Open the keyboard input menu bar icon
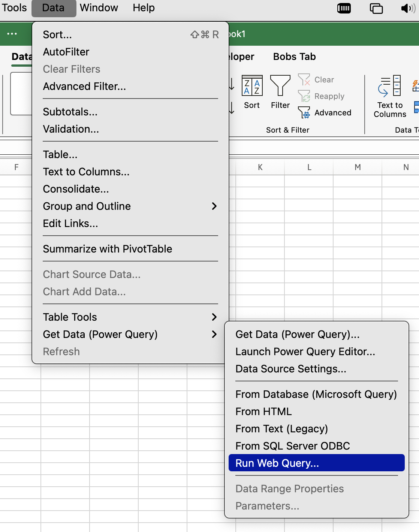 click(x=344, y=8)
